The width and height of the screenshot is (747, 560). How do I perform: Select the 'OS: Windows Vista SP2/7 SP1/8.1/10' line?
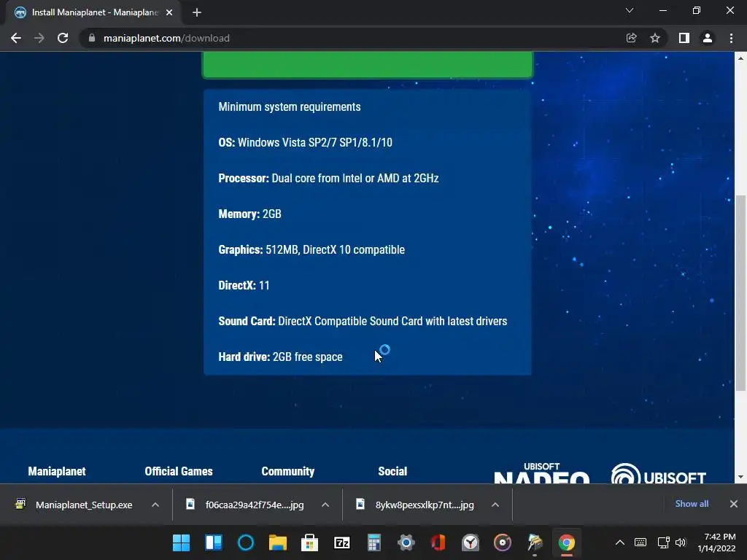point(306,142)
